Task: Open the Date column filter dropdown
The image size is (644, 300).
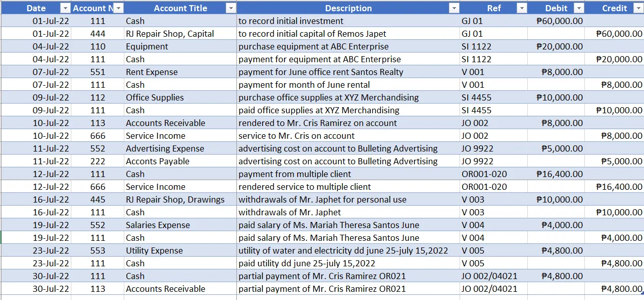Action: click(65, 8)
